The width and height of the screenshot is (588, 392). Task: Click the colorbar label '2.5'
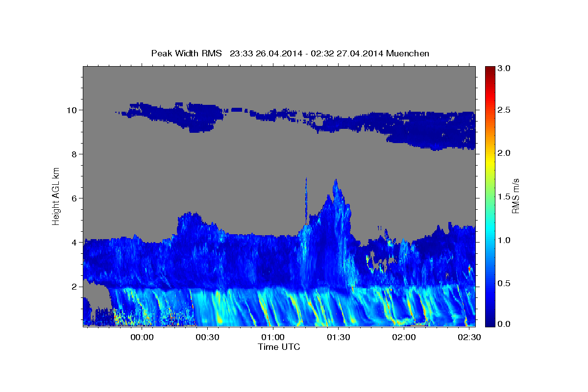tap(505, 110)
